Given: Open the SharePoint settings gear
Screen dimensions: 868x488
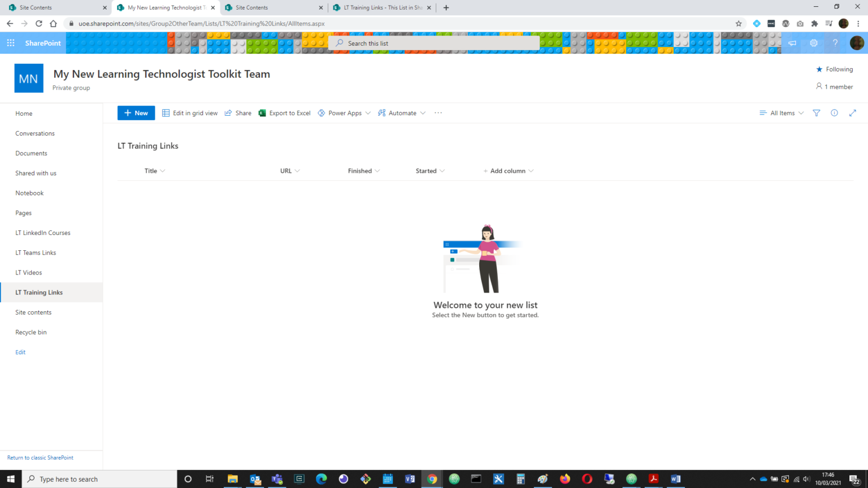Looking at the screenshot, I should (814, 43).
